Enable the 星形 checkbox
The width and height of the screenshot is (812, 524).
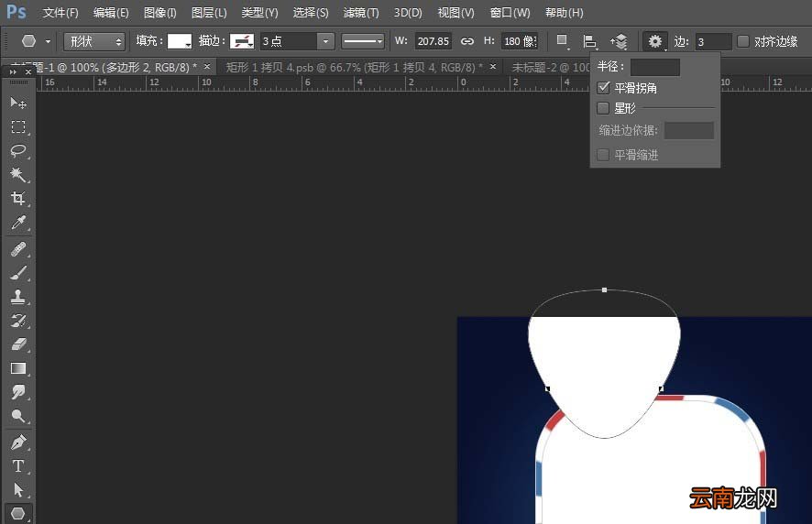click(603, 108)
